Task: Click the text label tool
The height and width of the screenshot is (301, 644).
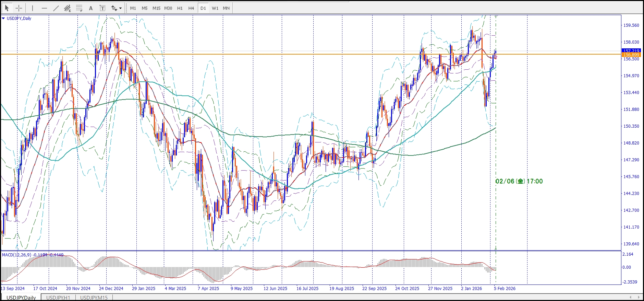Action: point(102,8)
